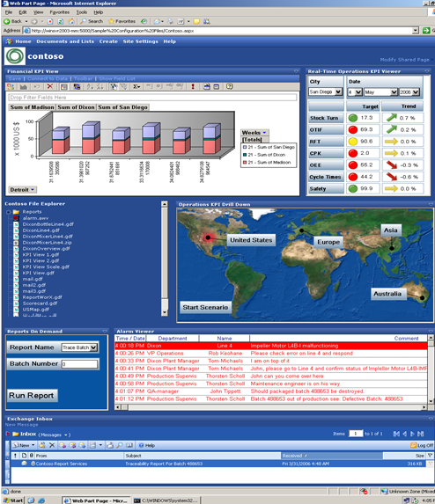Open Documents and Lists menu item

coord(65,41)
